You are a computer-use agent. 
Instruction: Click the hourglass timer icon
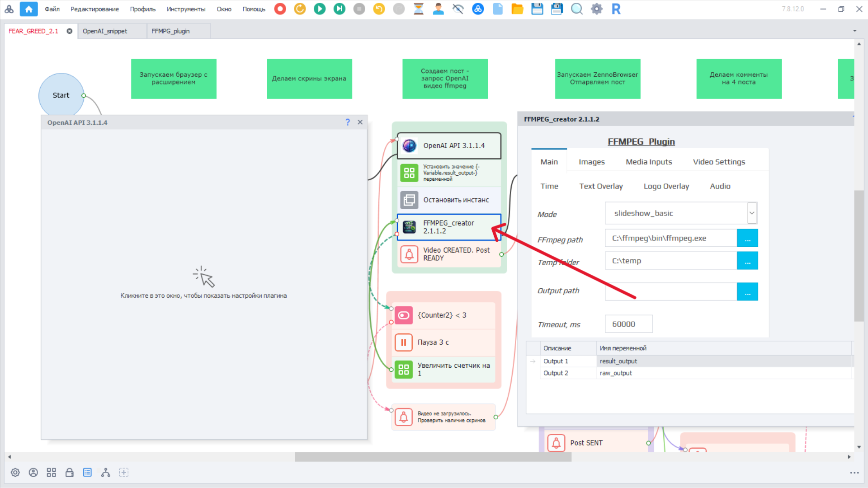[x=419, y=9]
